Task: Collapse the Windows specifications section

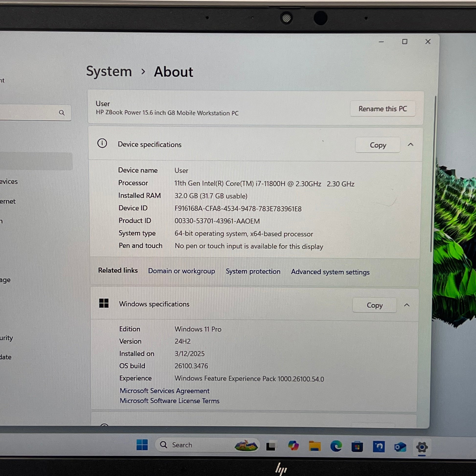Action: [x=407, y=305]
